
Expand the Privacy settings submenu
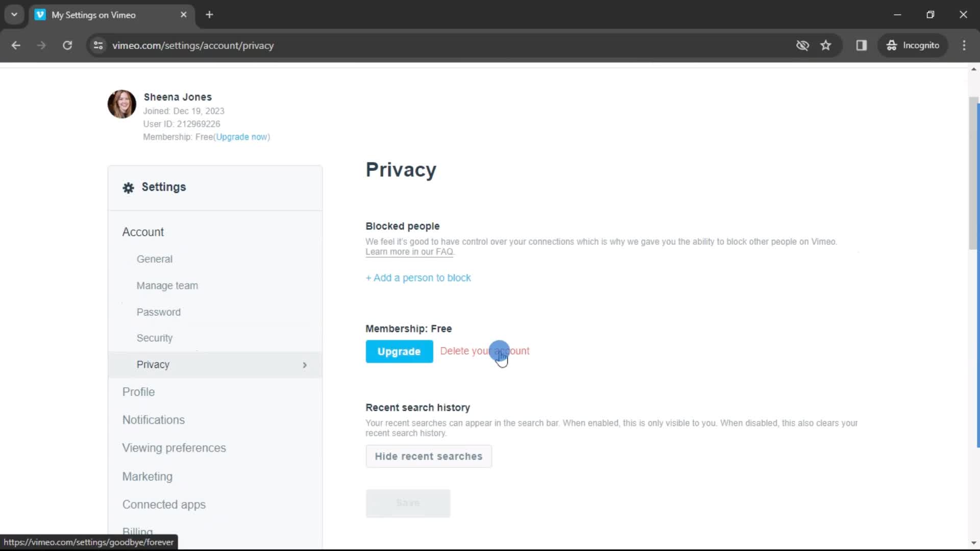click(x=304, y=364)
